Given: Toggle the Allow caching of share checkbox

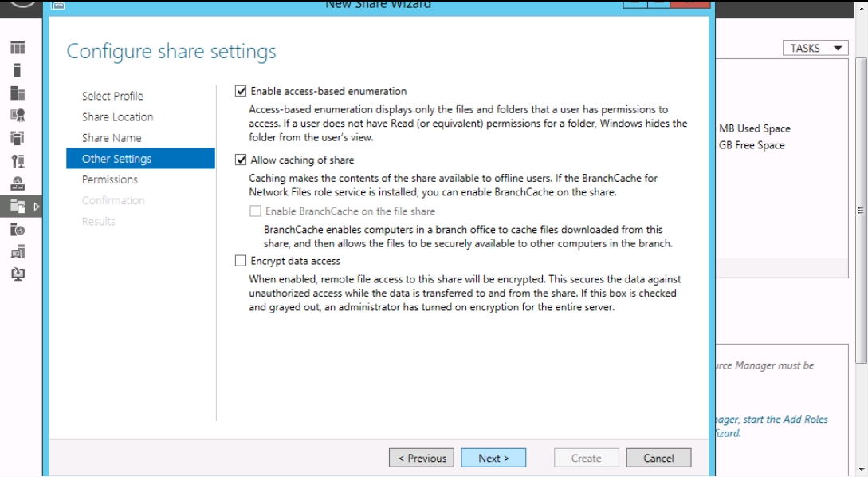Looking at the screenshot, I should pyautogui.click(x=241, y=160).
